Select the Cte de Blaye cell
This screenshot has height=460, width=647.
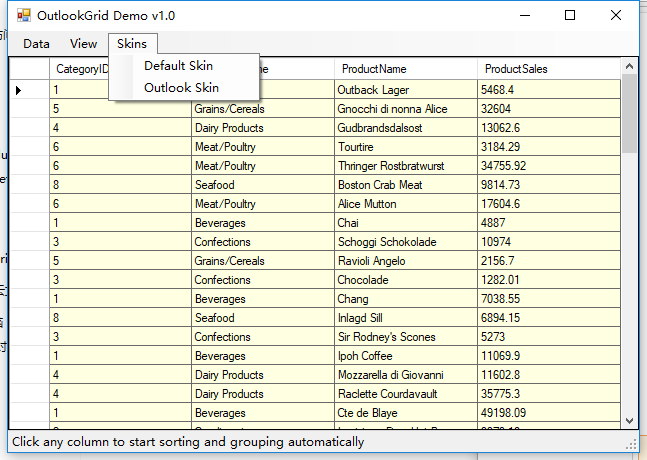(406, 412)
